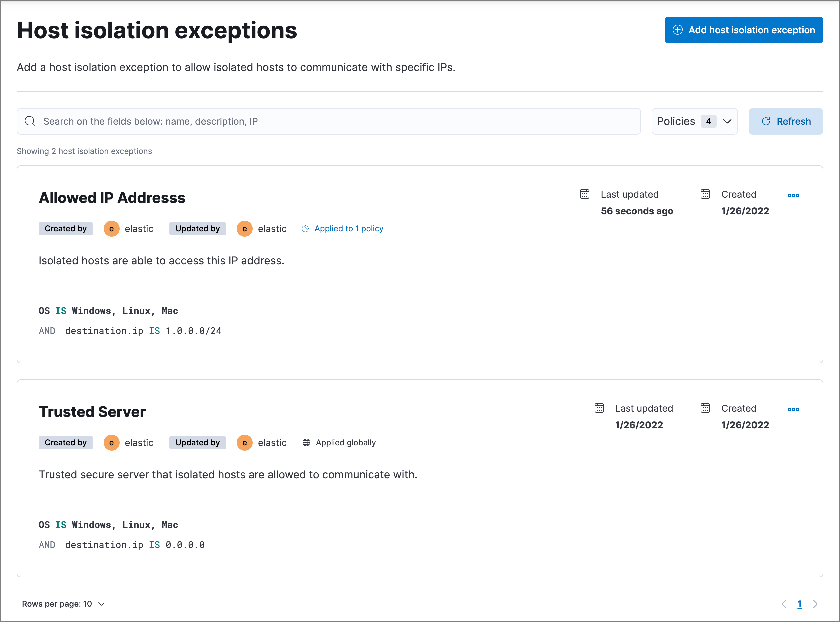The width and height of the screenshot is (840, 622).
Task: Open the actions menu for Allowed IP Addresss
Action: coord(793,195)
